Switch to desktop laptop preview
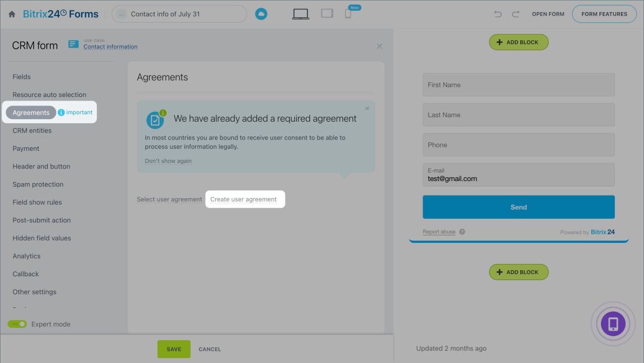 click(x=300, y=14)
